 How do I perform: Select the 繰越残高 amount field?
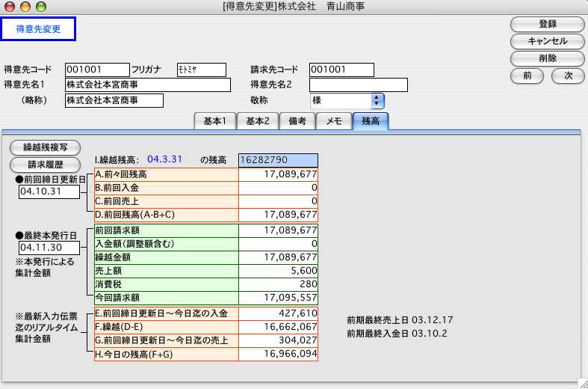(x=278, y=160)
